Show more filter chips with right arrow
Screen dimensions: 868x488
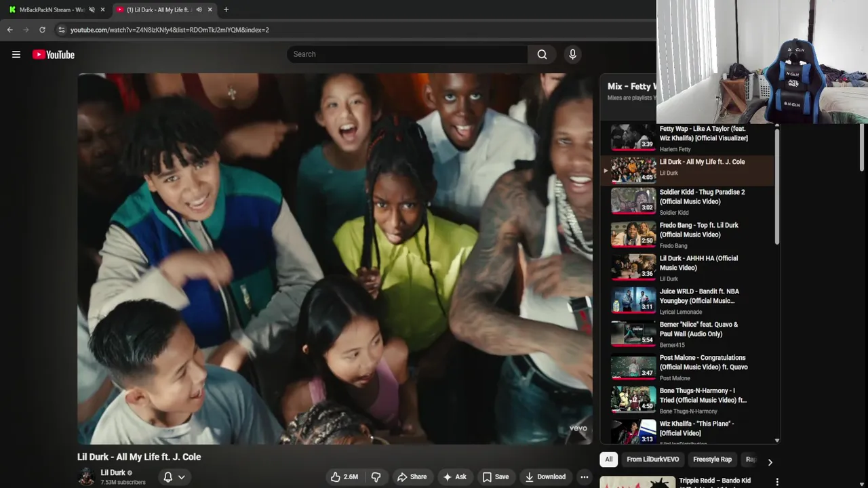tap(770, 462)
